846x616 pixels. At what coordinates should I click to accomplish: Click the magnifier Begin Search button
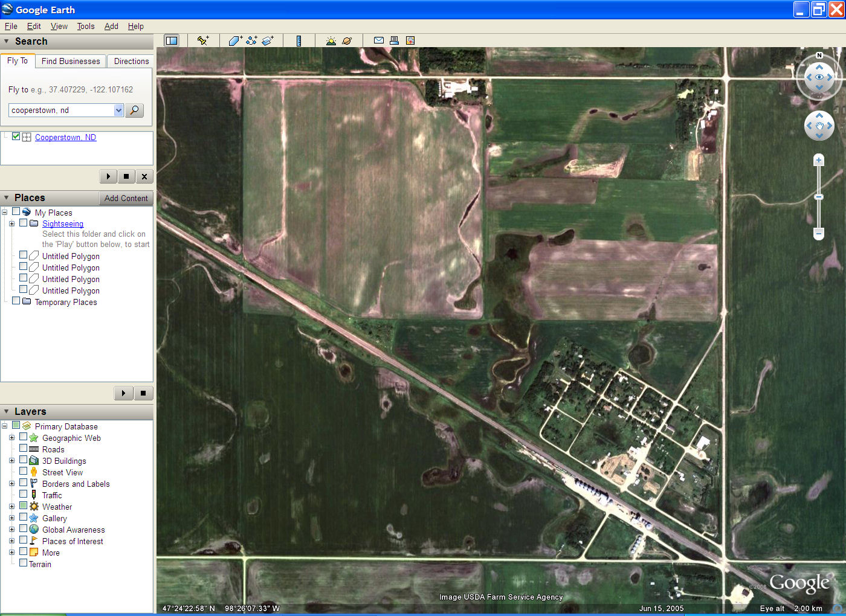pyautogui.click(x=134, y=110)
